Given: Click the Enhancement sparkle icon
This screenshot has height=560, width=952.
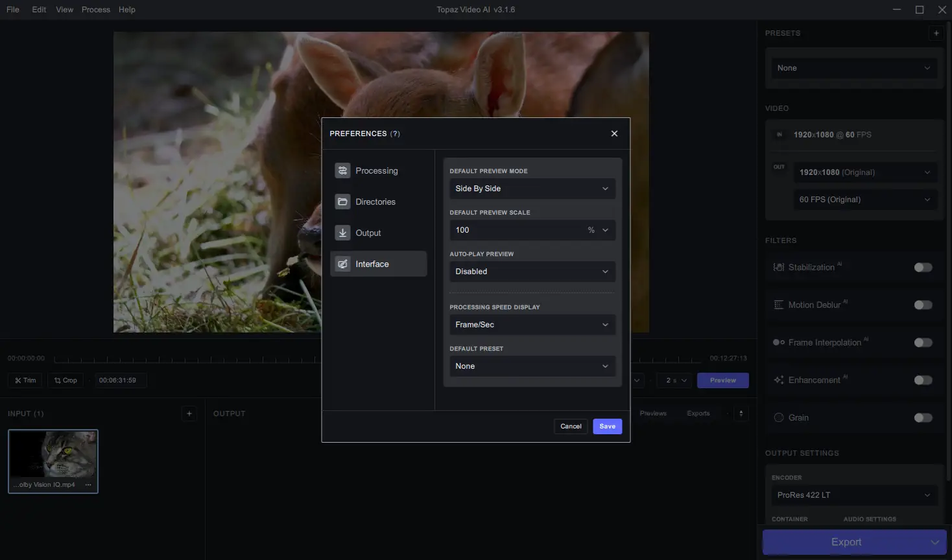Looking at the screenshot, I should [779, 380].
